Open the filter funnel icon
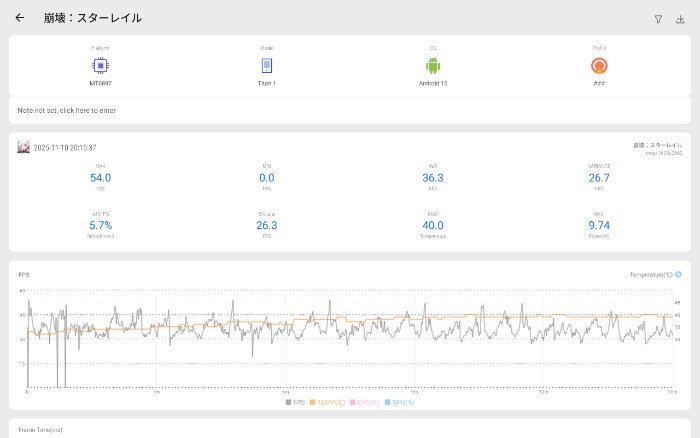700x438 pixels. coord(658,18)
